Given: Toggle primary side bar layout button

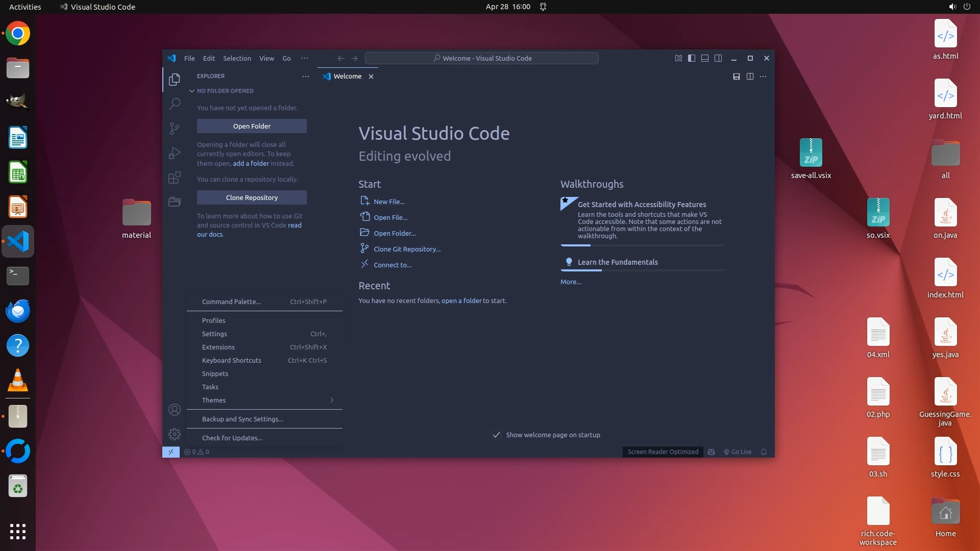Looking at the screenshot, I should tap(692, 58).
